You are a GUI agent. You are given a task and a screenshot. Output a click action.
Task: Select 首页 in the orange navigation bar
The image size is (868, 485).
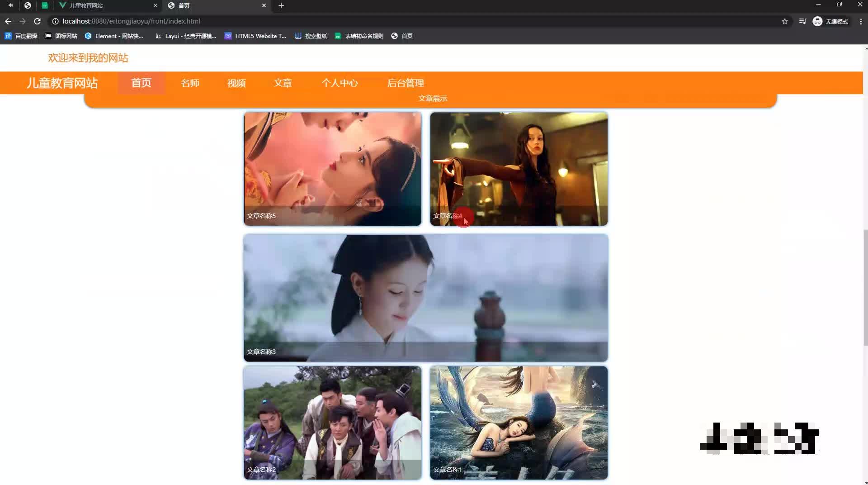coord(142,83)
